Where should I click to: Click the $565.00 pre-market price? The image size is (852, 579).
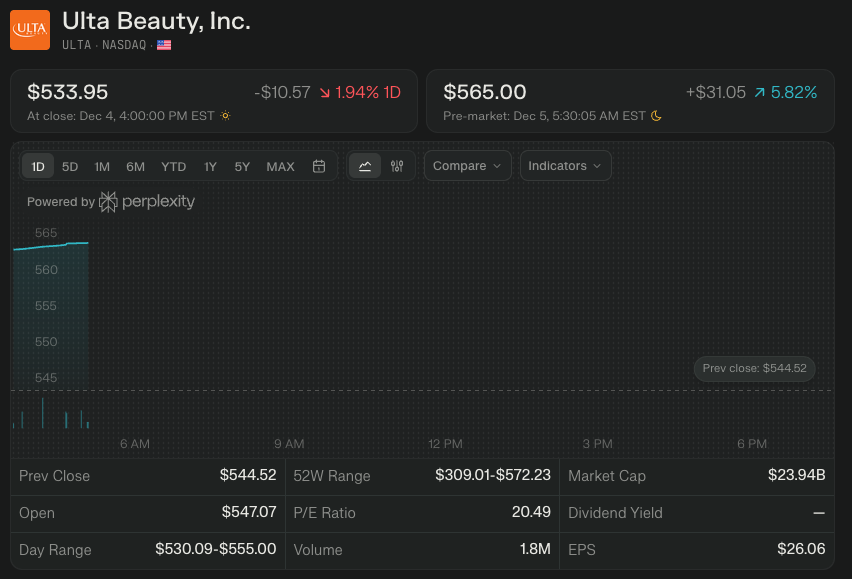pos(485,92)
